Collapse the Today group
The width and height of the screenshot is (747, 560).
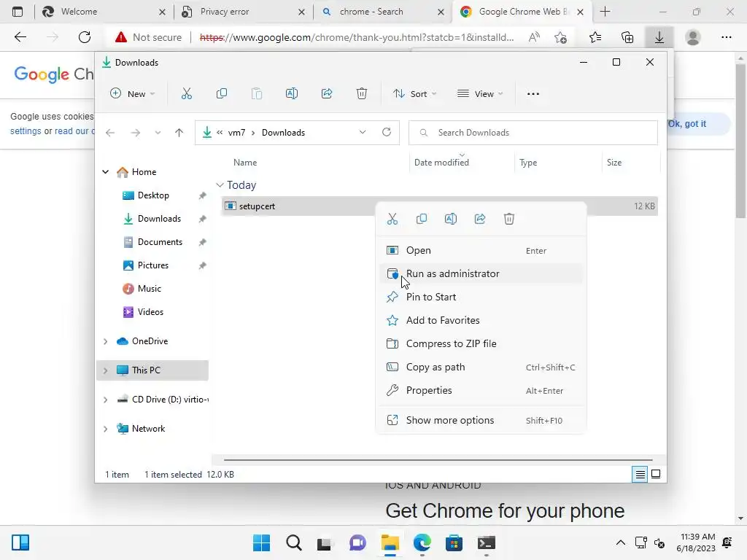coord(220,184)
